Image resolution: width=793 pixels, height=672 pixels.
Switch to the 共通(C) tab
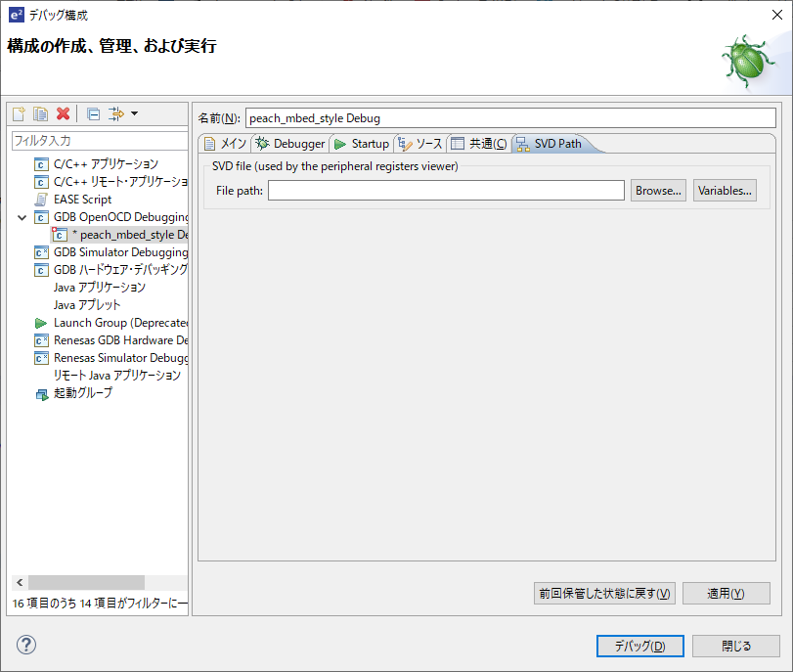(478, 144)
